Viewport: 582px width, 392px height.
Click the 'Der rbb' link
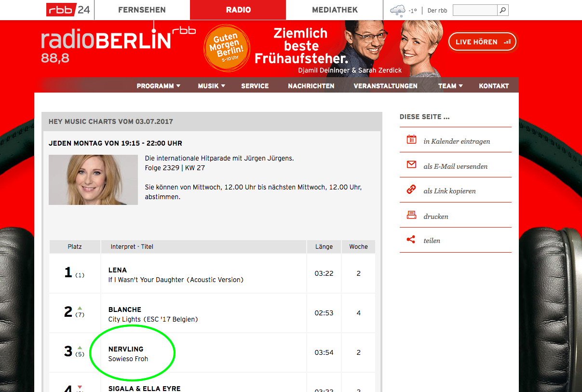coord(437,10)
